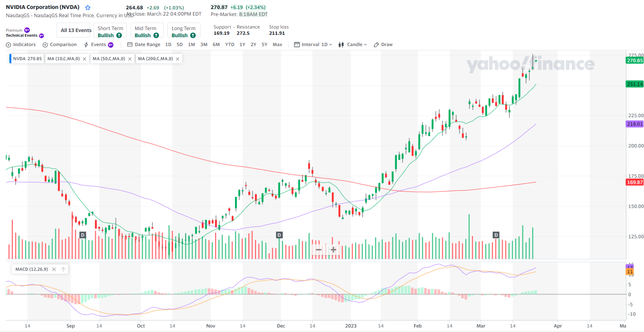Zoom in the chart with plus button
This screenshot has width=644, height=332.
[x=334, y=250]
